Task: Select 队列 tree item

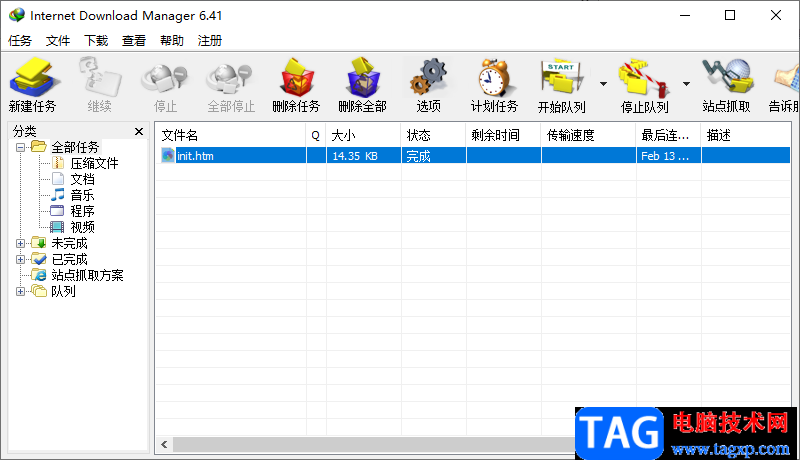Action: coord(63,291)
